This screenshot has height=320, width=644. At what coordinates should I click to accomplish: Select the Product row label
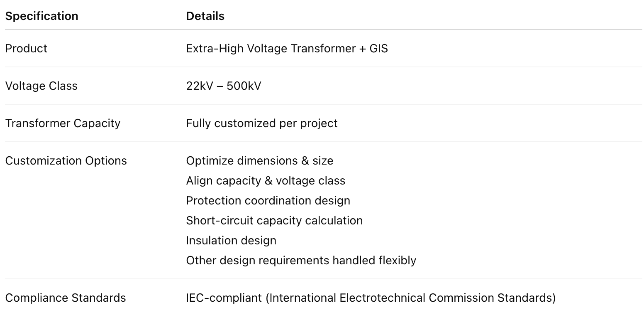(26, 49)
